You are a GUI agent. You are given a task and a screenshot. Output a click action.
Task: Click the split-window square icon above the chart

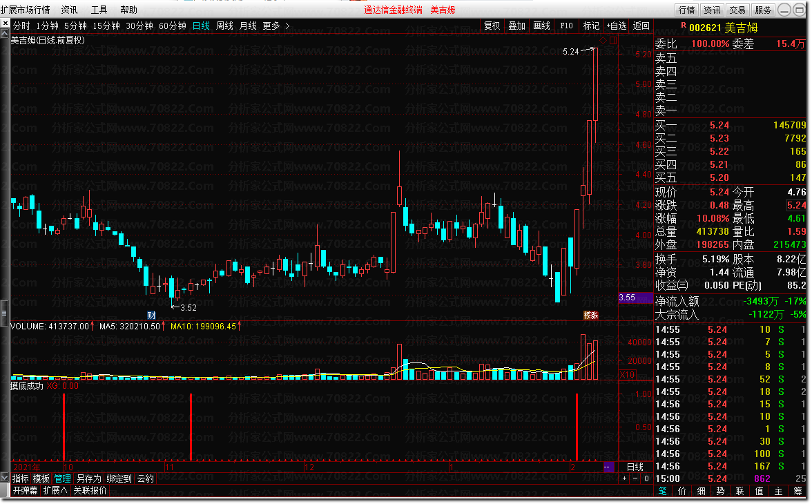[x=614, y=40]
